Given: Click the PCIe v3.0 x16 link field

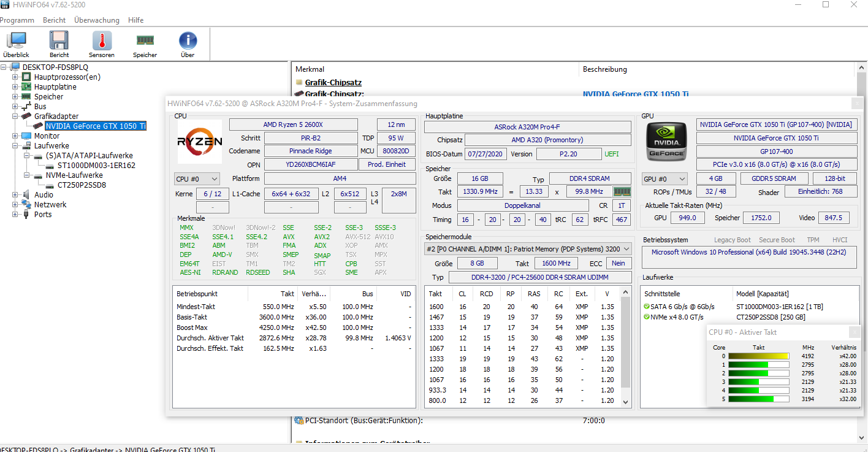Looking at the screenshot, I should pos(777,164).
